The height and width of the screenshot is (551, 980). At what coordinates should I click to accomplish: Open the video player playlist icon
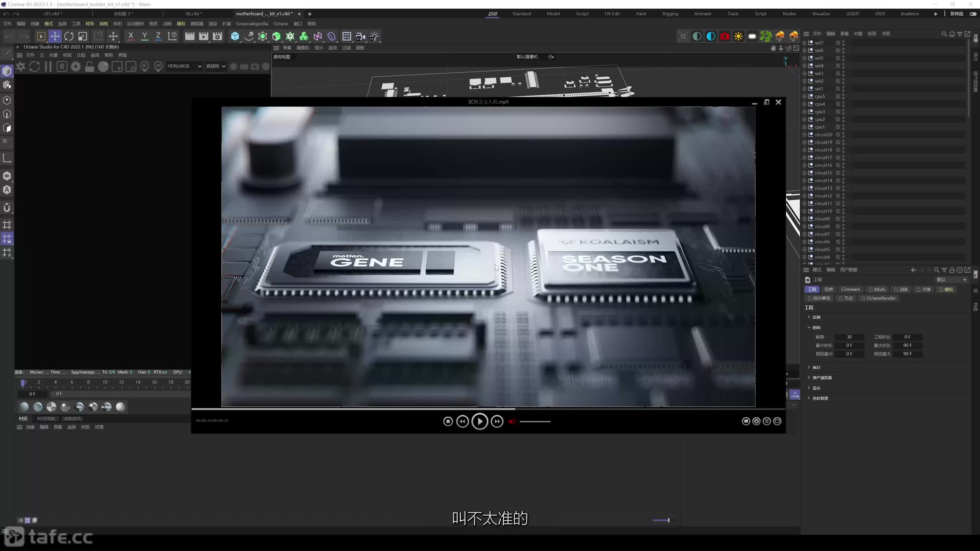[x=767, y=421]
